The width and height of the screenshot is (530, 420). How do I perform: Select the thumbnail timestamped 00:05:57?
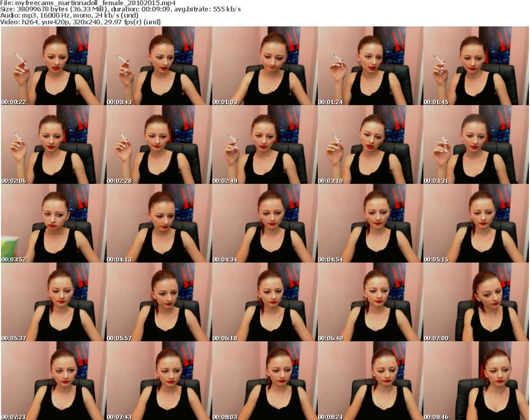pos(159,302)
